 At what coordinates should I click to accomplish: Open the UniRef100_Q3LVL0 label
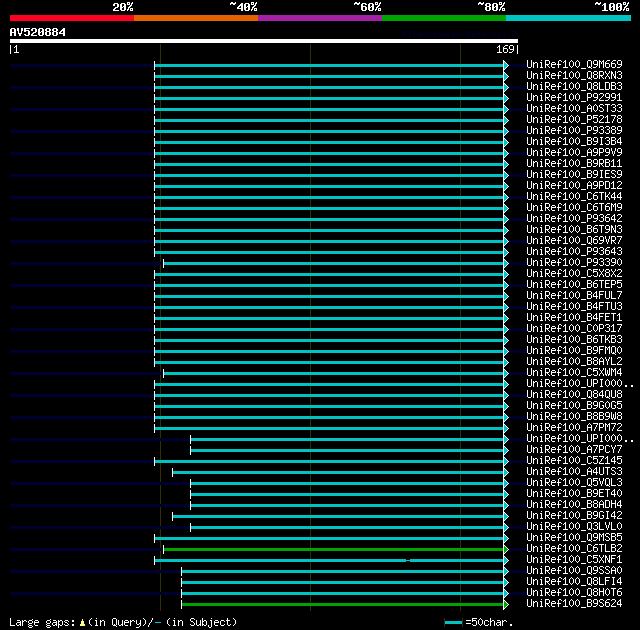point(574,527)
